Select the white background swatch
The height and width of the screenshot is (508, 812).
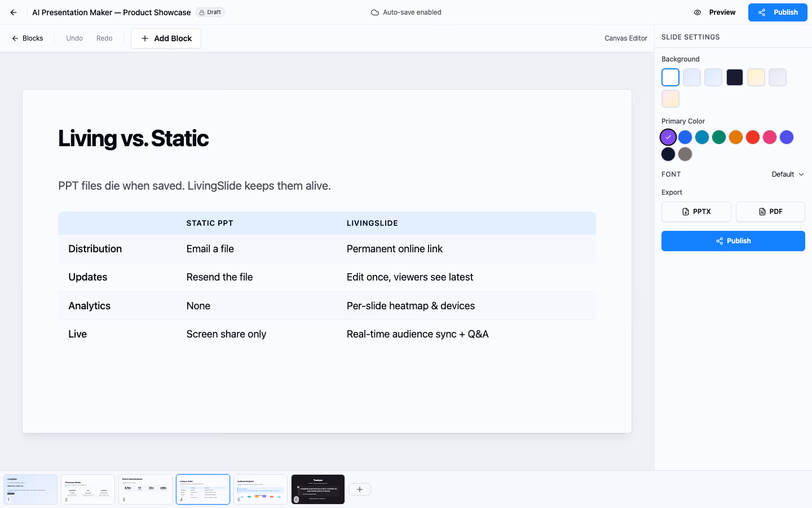pyautogui.click(x=670, y=77)
